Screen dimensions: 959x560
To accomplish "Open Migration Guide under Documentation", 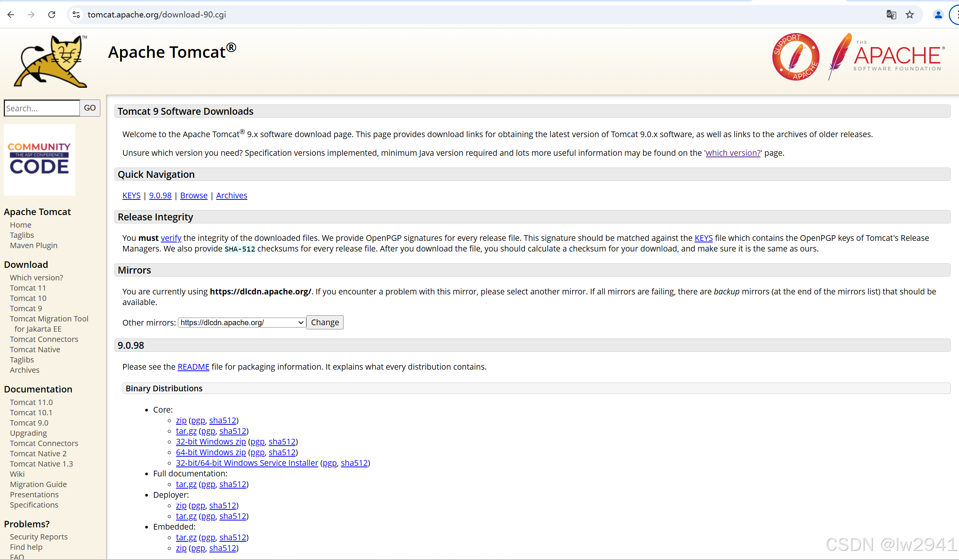I will (x=38, y=484).
